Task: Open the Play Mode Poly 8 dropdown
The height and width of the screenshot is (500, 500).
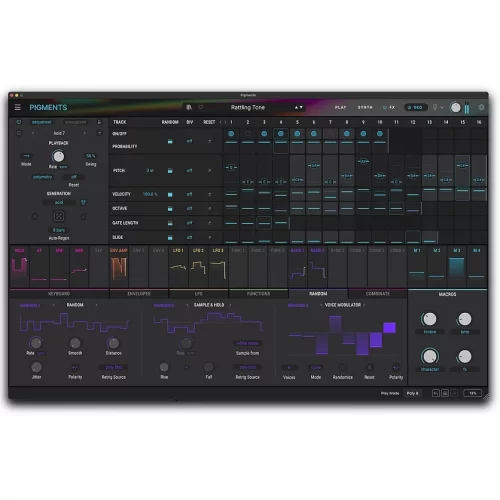Action: tap(413, 393)
